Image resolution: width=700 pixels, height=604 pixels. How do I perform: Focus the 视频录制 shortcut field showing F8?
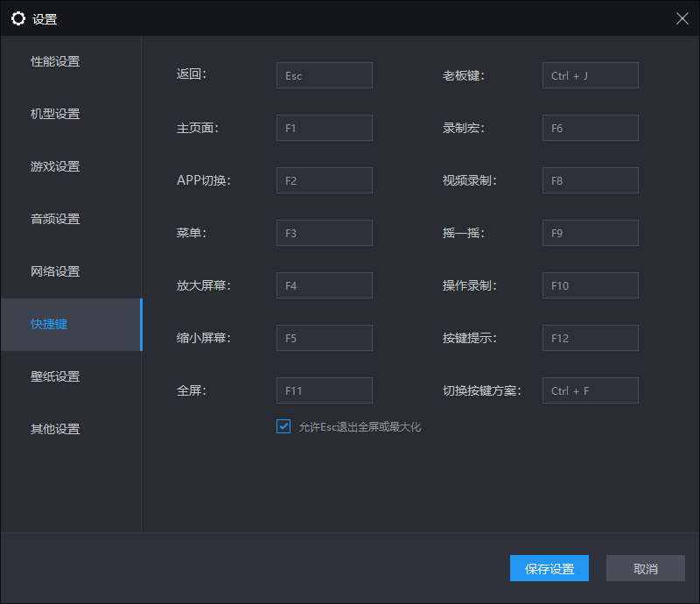590,180
